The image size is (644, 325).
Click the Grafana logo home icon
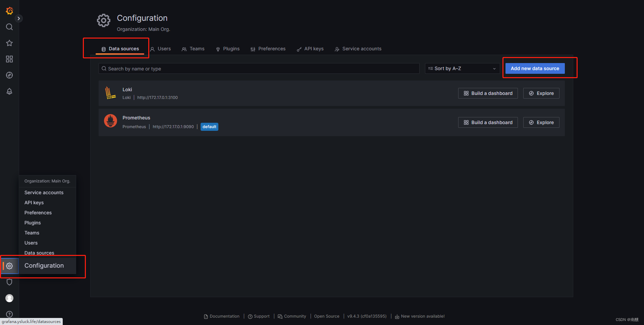(9, 11)
